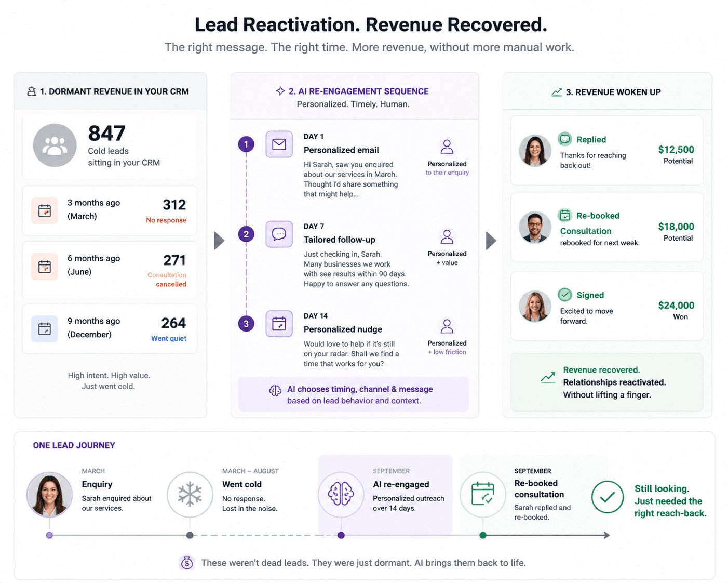Click the icon next to Dormant Revenue heading
Viewport: 728px width, 583px height.
(x=32, y=91)
